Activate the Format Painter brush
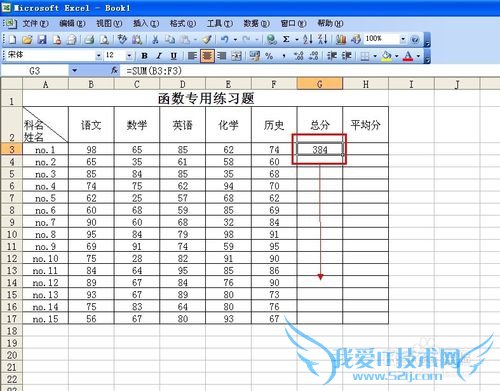The image size is (500, 391). coord(207,40)
